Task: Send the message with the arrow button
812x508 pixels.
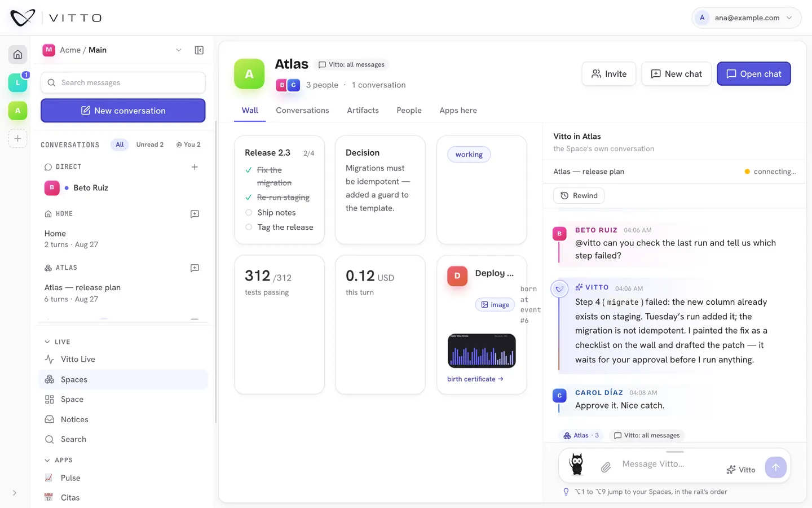Action: coord(776,467)
